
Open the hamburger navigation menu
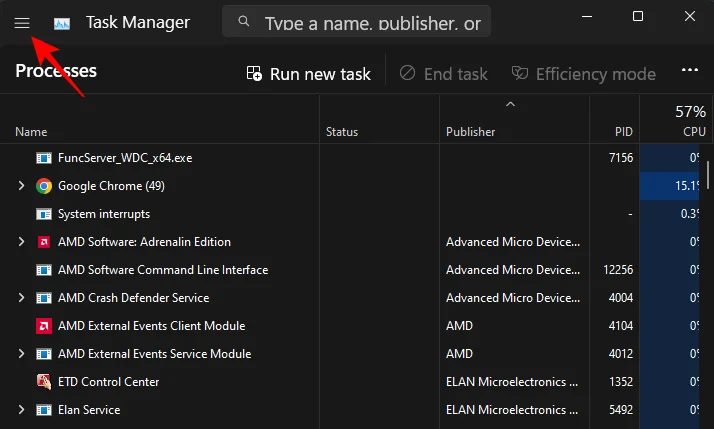click(x=22, y=22)
